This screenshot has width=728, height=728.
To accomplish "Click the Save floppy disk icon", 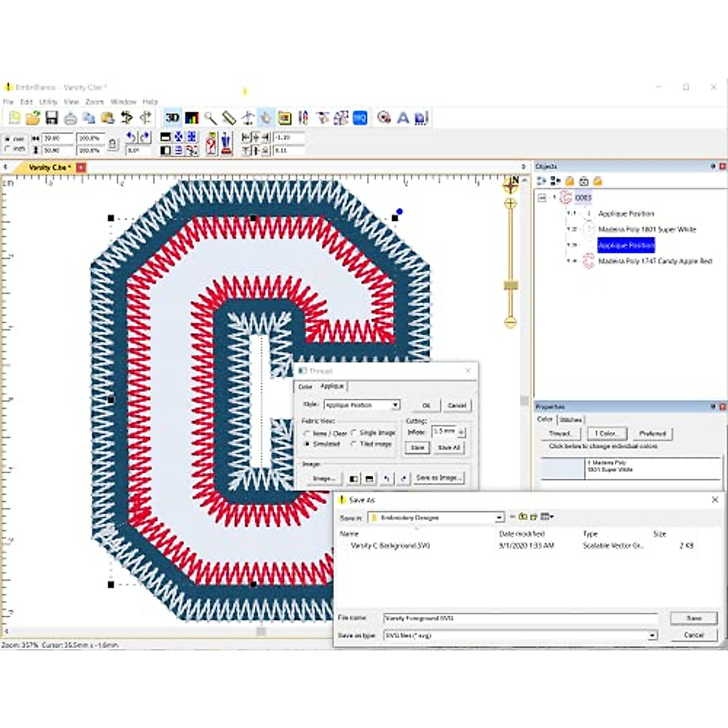I will point(52,118).
